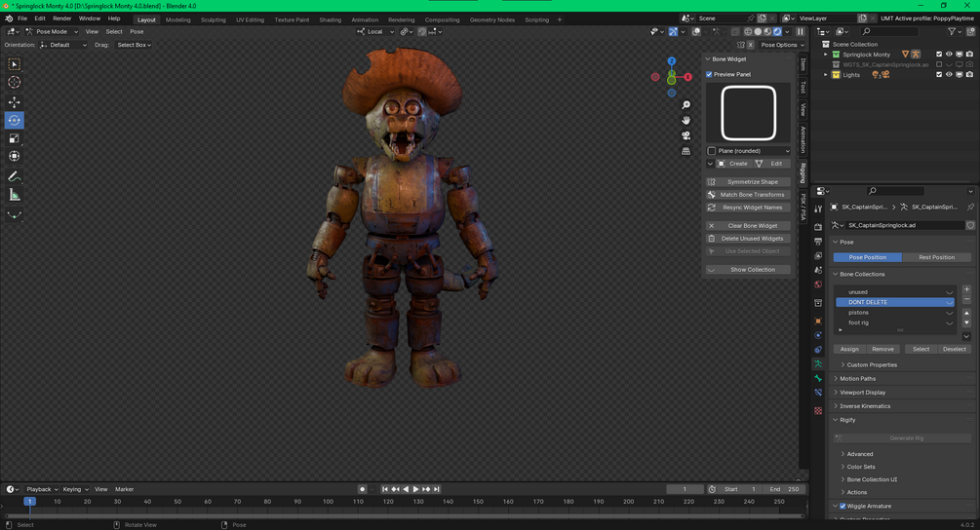Switch to the Sculpting workspace tab

(x=213, y=19)
